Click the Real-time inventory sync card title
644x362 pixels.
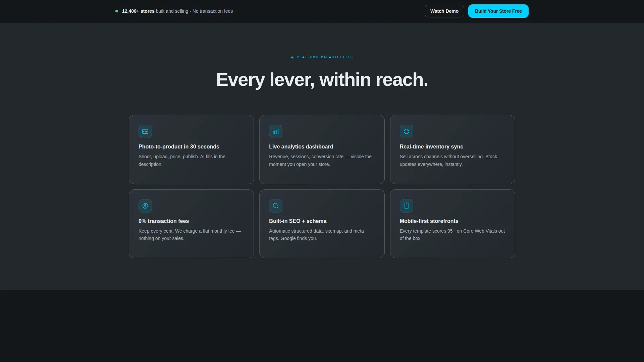click(x=431, y=146)
